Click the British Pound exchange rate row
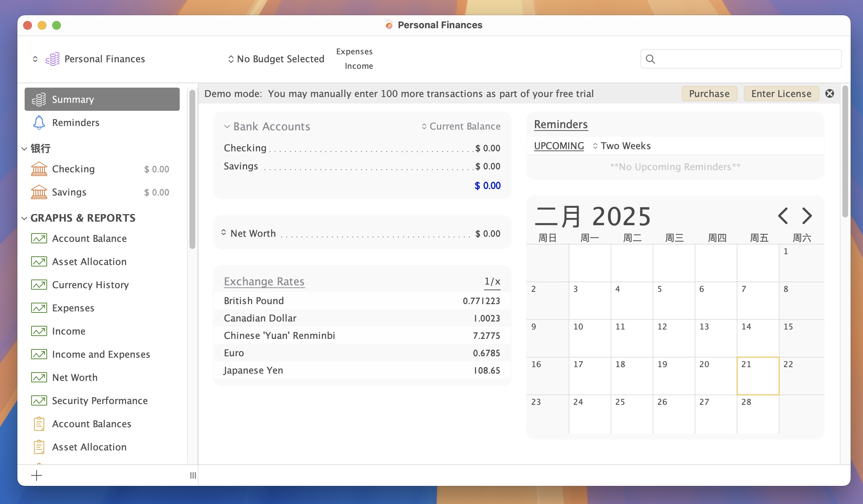This screenshot has height=504, width=863. pos(362,301)
